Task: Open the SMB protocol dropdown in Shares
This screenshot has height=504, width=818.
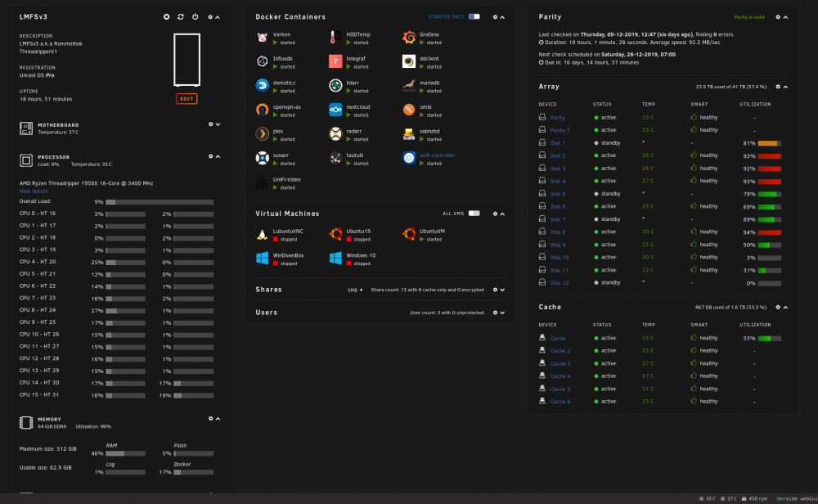Action: click(355, 290)
